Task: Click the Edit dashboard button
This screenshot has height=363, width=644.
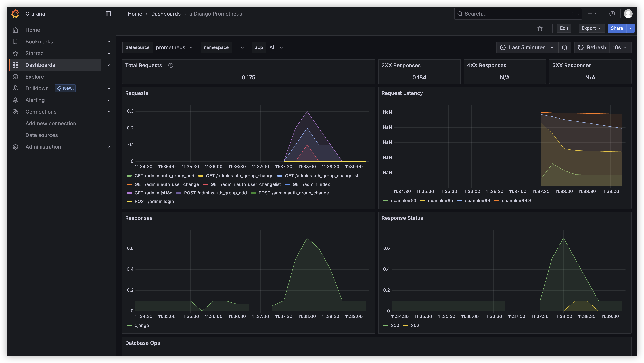Action: coord(564,28)
